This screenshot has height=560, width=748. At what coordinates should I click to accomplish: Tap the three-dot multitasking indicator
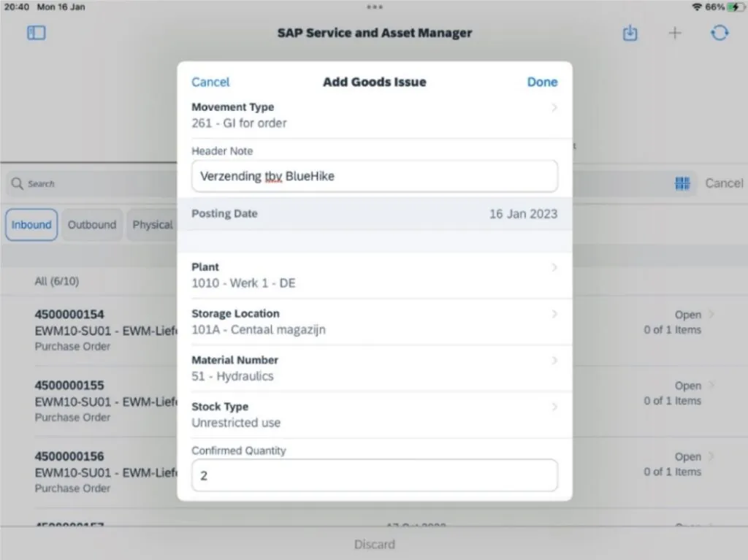[x=375, y=7]
